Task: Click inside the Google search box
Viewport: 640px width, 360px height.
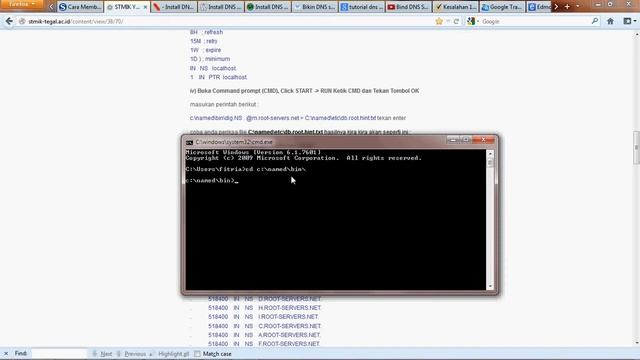Action: [535, 21]
